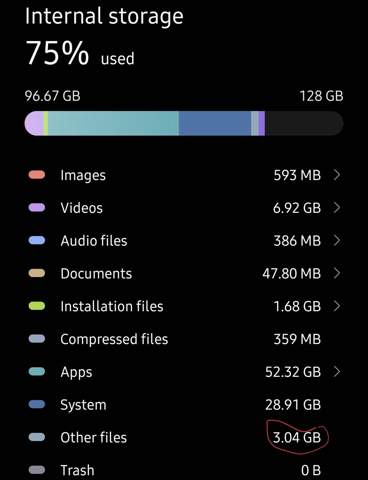Click the tan Documents pill icon
Viewport: 368px width, 480px height.
point(37,273)
